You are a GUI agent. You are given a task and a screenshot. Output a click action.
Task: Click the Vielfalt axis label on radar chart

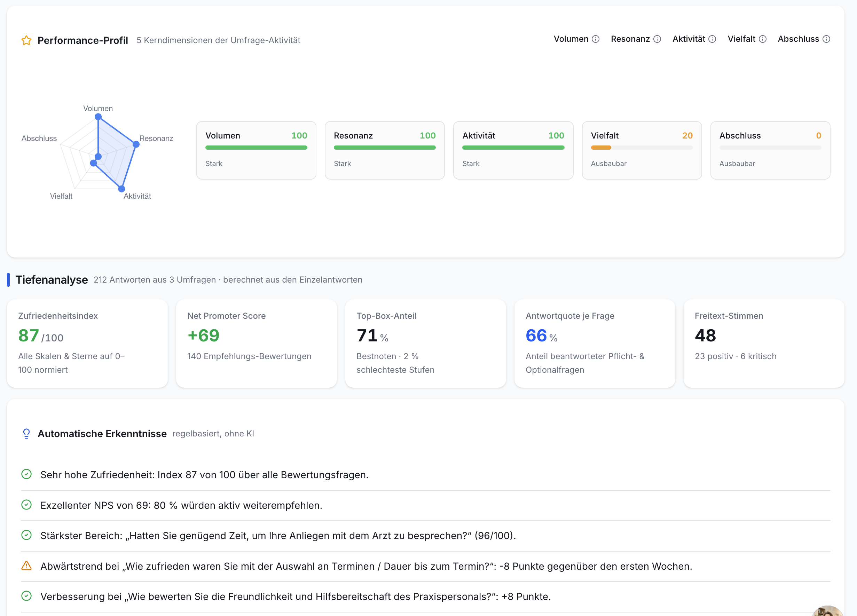[61, 196]
